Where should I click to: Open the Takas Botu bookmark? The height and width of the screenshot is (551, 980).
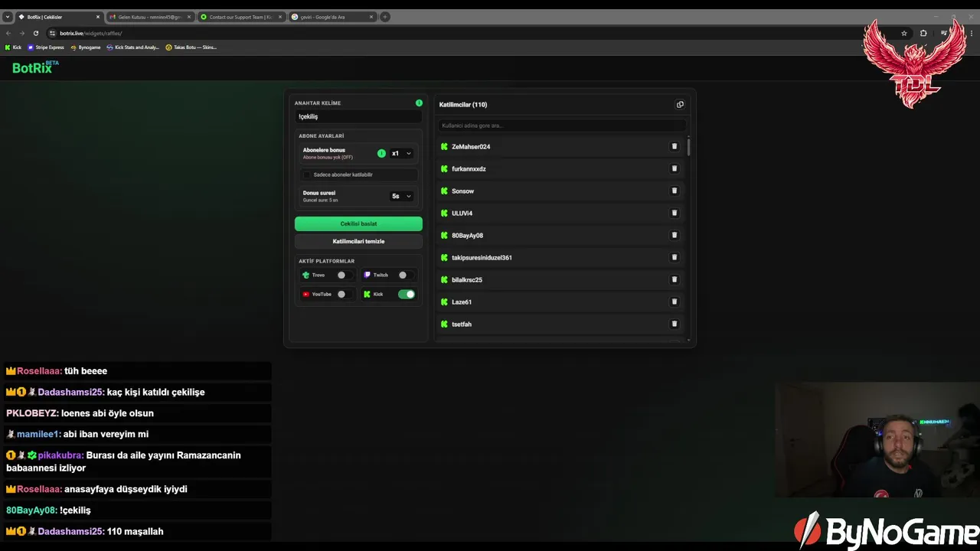[191, 47]
